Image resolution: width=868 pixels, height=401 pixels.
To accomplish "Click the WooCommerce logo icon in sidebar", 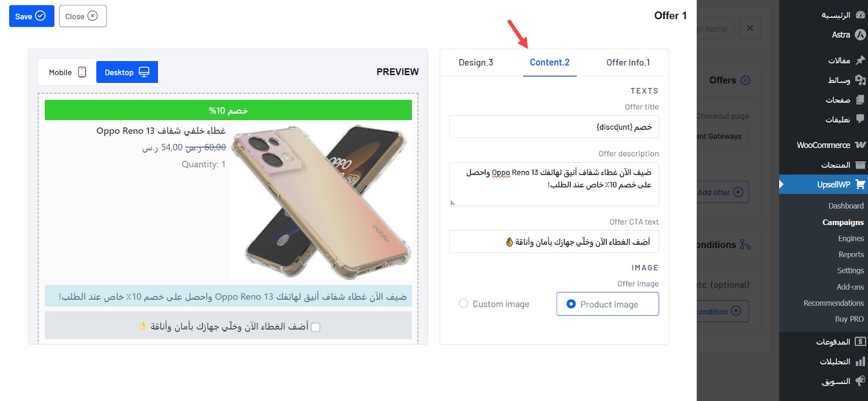I will point(860,145).
